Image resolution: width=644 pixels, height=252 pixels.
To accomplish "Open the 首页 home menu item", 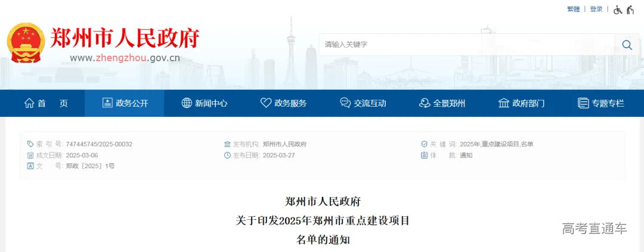I will point(45,103).
